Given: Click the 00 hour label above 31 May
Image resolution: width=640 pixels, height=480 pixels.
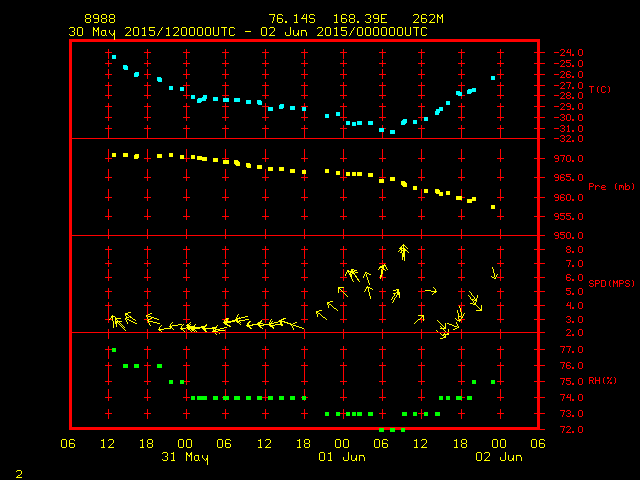Looking at the screenshot, I should (x=185, y=444).
